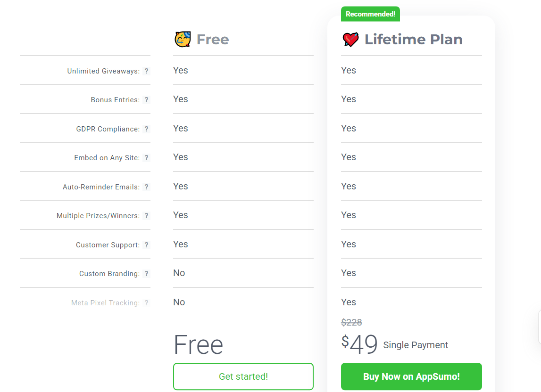Click the green Recommended badge

(370, 14)
